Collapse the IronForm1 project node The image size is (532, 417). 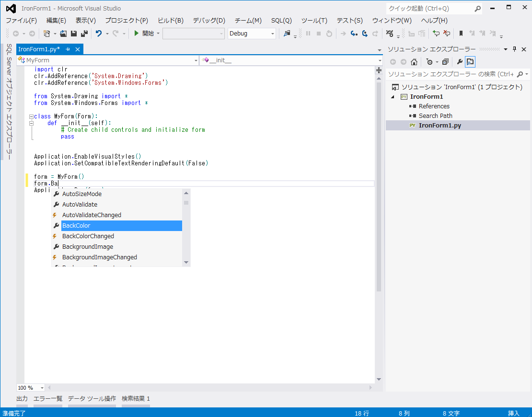coord(393,97)
